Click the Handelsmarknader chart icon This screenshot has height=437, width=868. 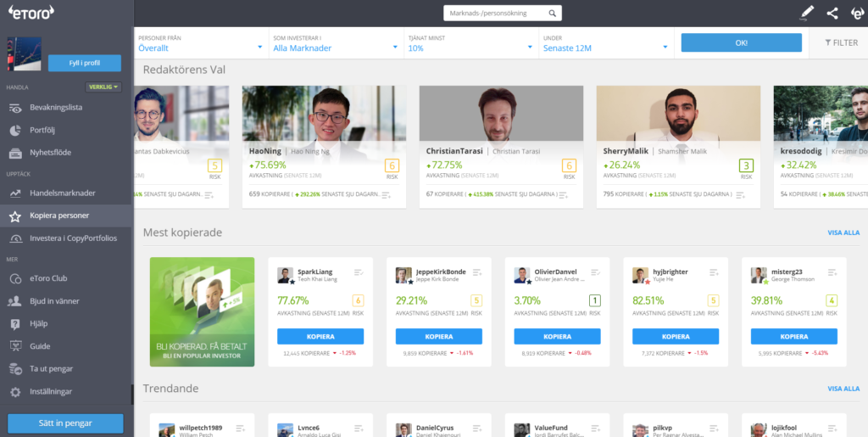coord(15,193)
